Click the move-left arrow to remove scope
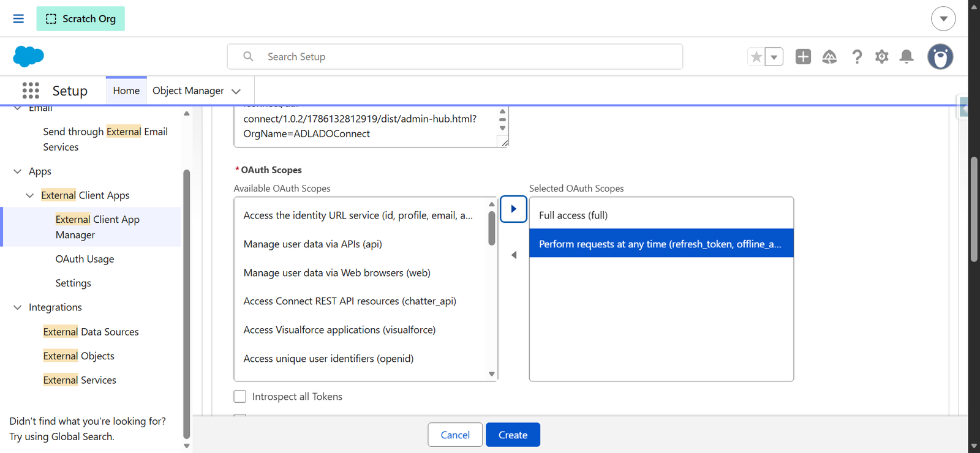 pyautogui.click(x=513, y=255)
